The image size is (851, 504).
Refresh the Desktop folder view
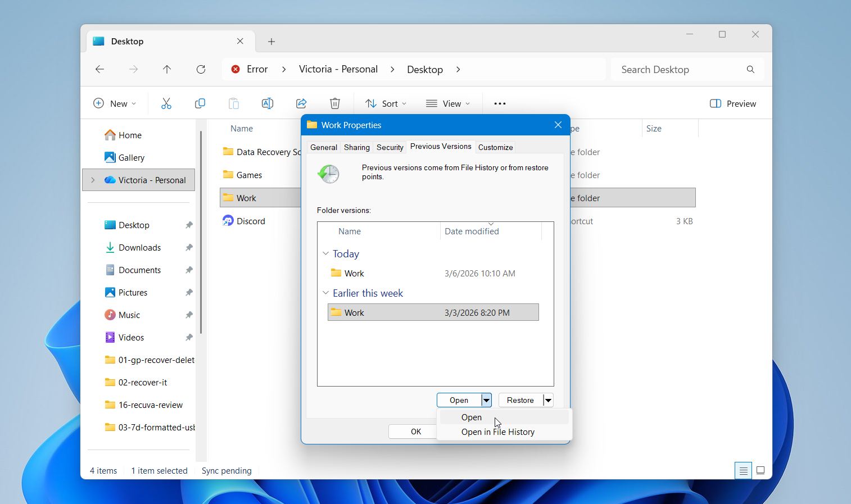[x=201, y=69]
